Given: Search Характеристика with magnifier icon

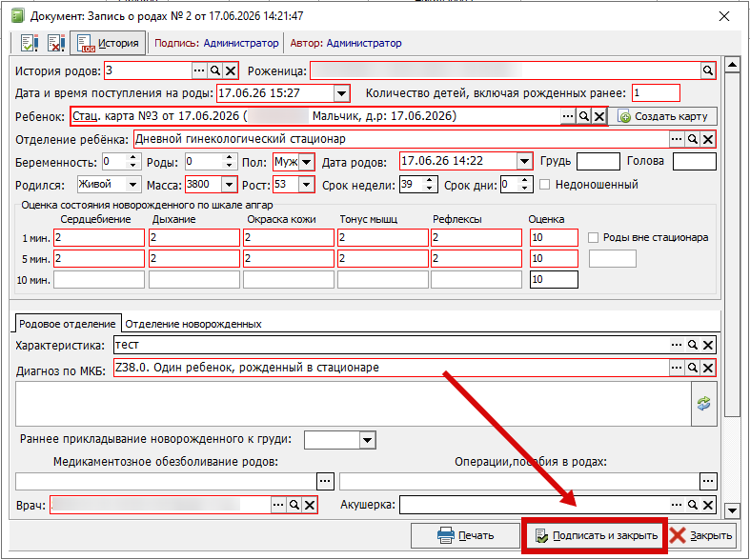Looking at the screenshot, I should (x=692, y=345).
